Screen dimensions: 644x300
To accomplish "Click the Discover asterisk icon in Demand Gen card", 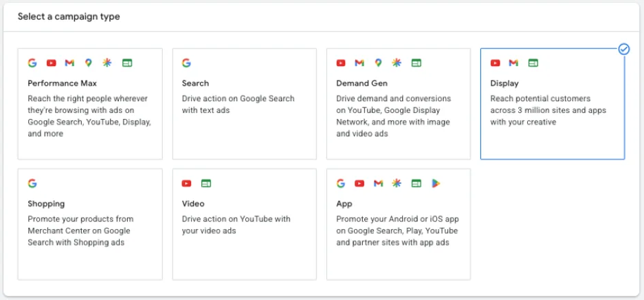I will click(397, 63).
